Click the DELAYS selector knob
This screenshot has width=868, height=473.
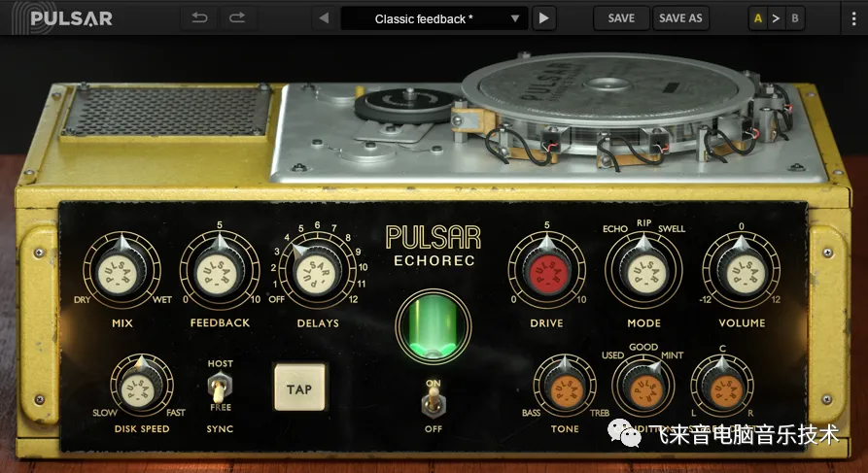coord(317,271)
